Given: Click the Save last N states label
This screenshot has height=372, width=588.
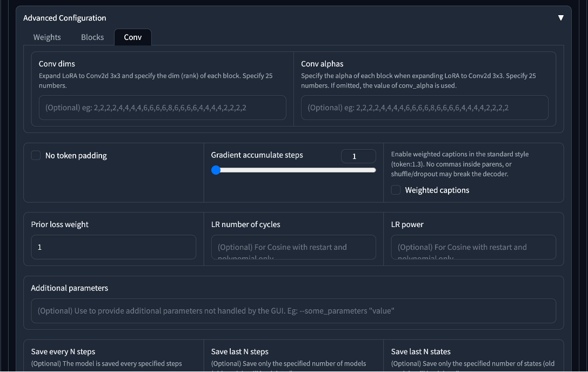Looking at the screenshot, I should tap(421, 352).
